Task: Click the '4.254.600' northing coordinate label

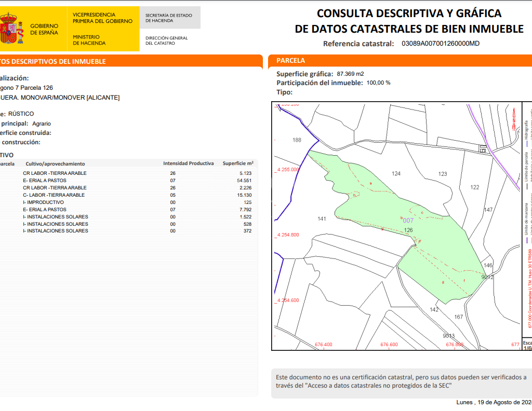Action: click(288, 300)
